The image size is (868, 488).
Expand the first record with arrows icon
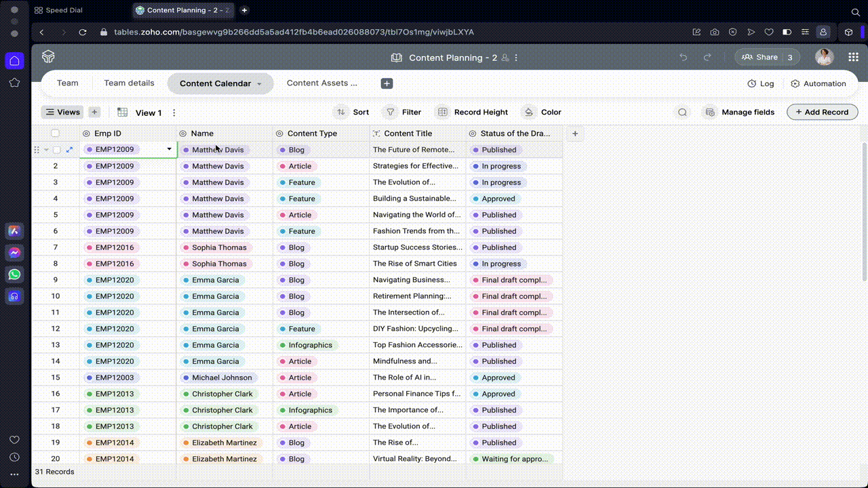point(69,150)
